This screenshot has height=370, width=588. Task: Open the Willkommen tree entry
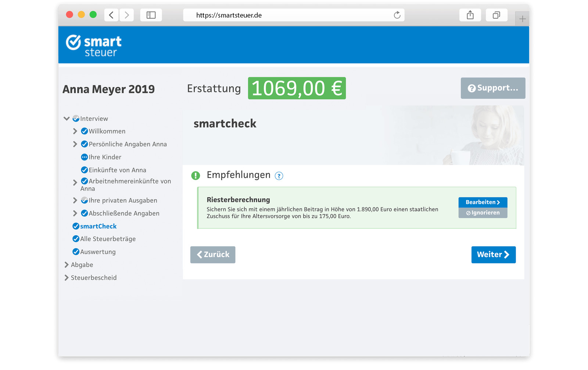pyautogui.click(x=107, y=131)
